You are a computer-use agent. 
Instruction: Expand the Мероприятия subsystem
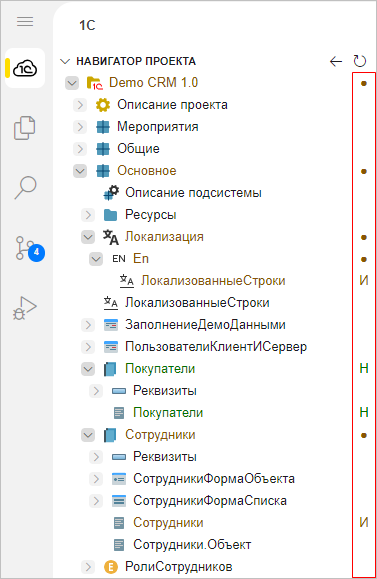pos(80,127)
